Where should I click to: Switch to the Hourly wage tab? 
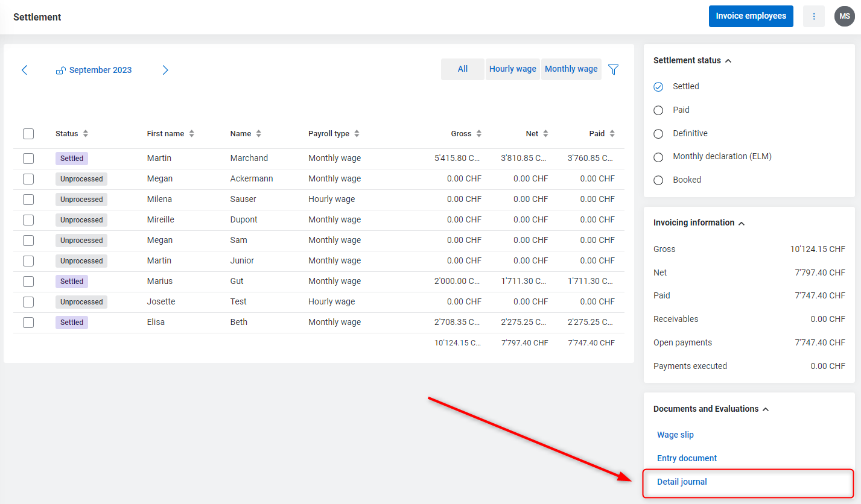point(512,69)
